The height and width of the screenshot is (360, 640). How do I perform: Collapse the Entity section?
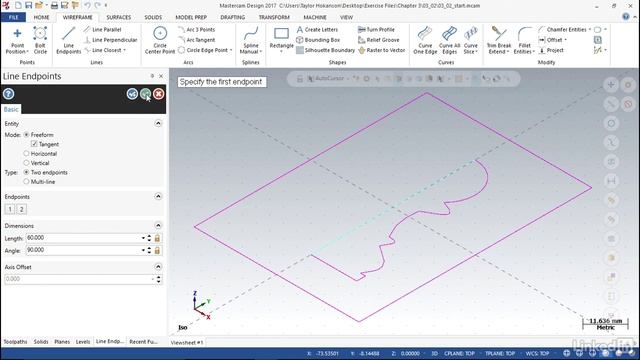tap(158, 123)
